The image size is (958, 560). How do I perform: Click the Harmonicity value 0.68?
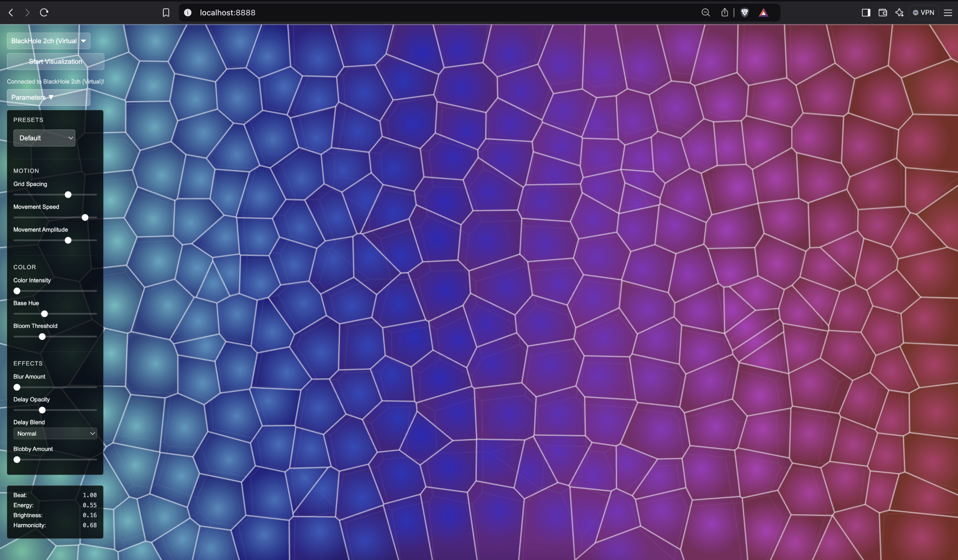point(90,525)
